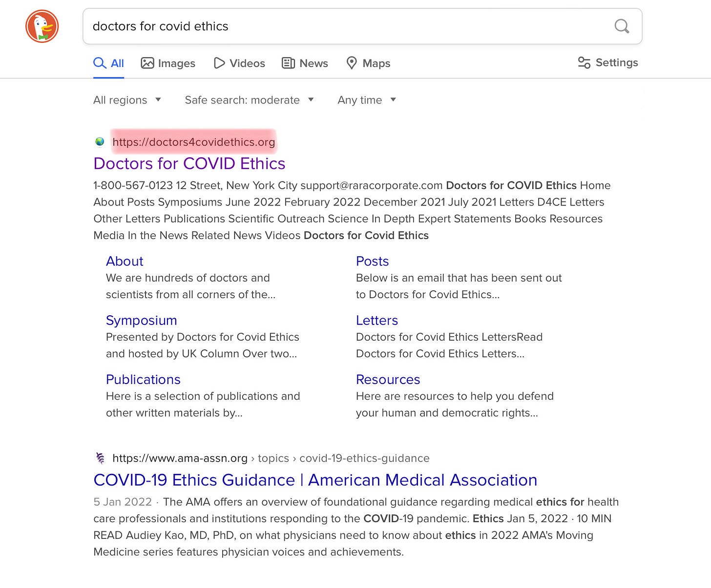The width and height of the screenshot is (711, 588).
Task: Click snippet 'We are hundreds of doctors and'
Action: (188, 278)
